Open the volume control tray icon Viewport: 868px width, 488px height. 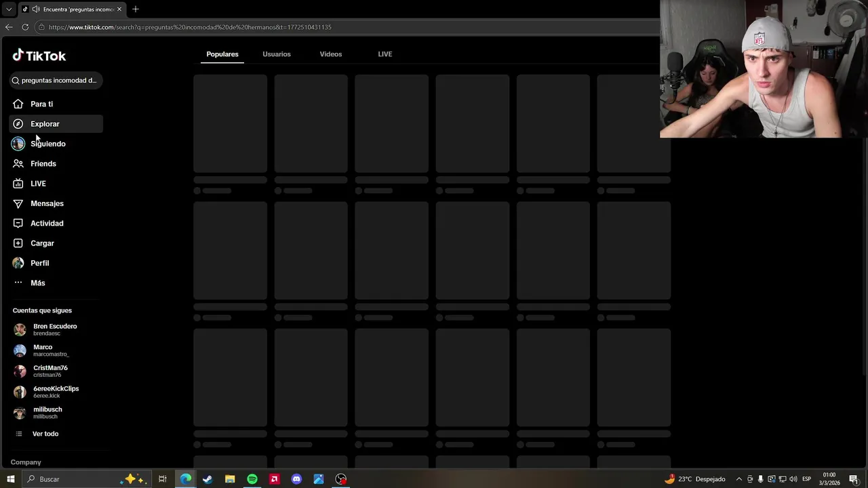point(793,479)
